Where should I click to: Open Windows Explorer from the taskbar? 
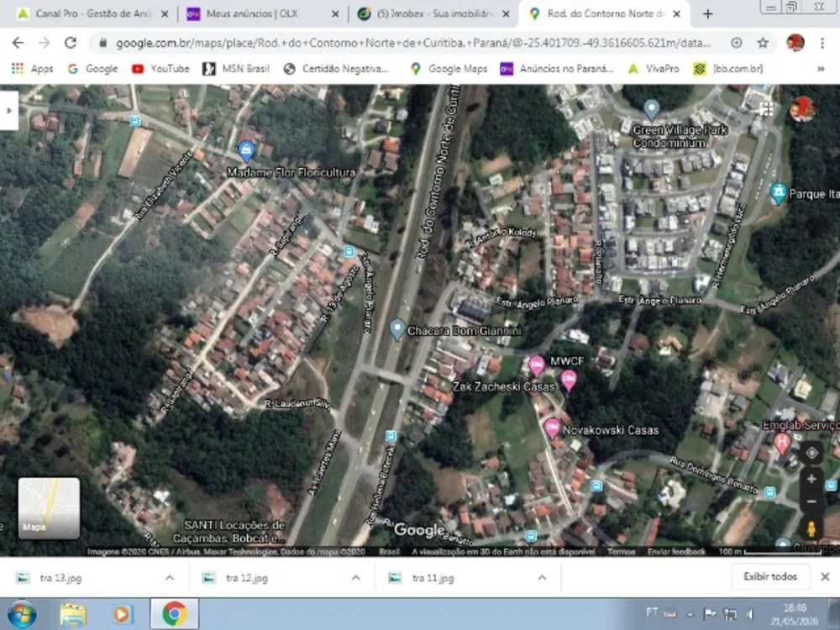pyautogui.click(x=72, y=614)
